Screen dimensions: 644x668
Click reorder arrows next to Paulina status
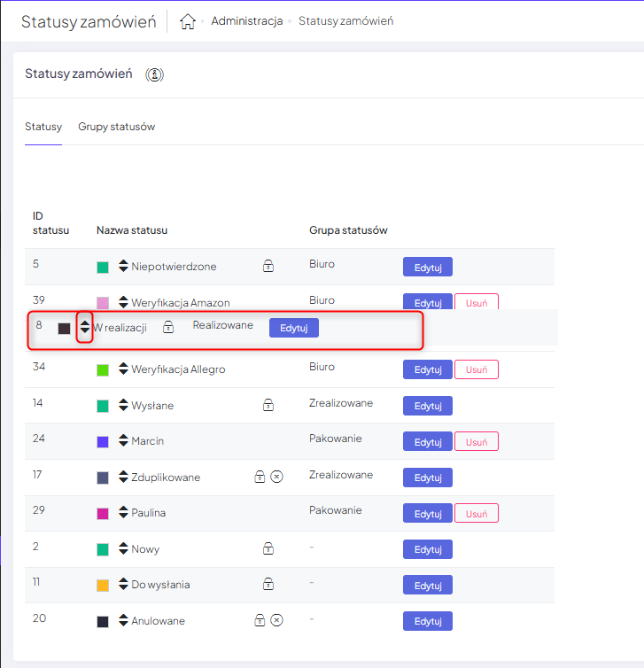point(123,512)
